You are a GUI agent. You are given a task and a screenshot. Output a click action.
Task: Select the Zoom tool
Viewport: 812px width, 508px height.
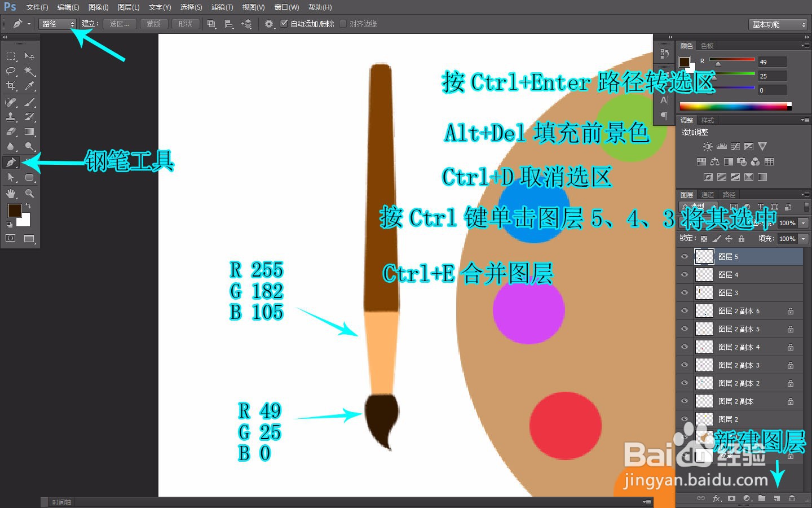tap(29, 193)
